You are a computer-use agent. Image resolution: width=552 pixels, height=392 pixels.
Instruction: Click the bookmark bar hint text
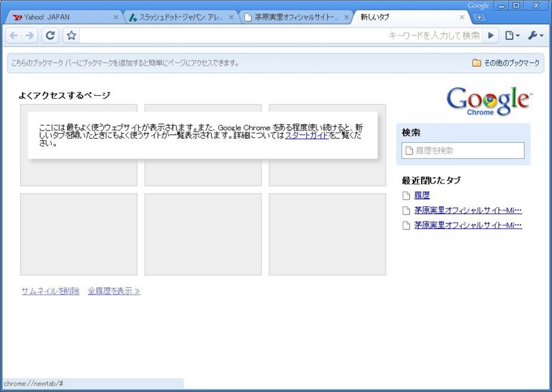click(126, 63)
